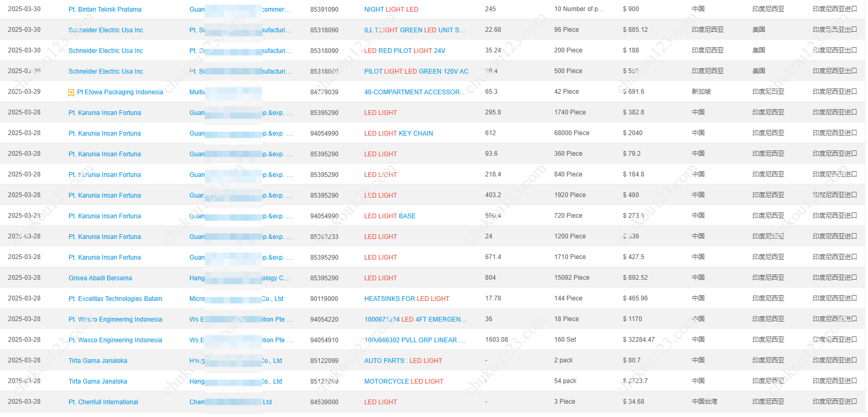Select HS code 85391090
The width and height of the screenshot is (868, 417).
coord(324,10)
